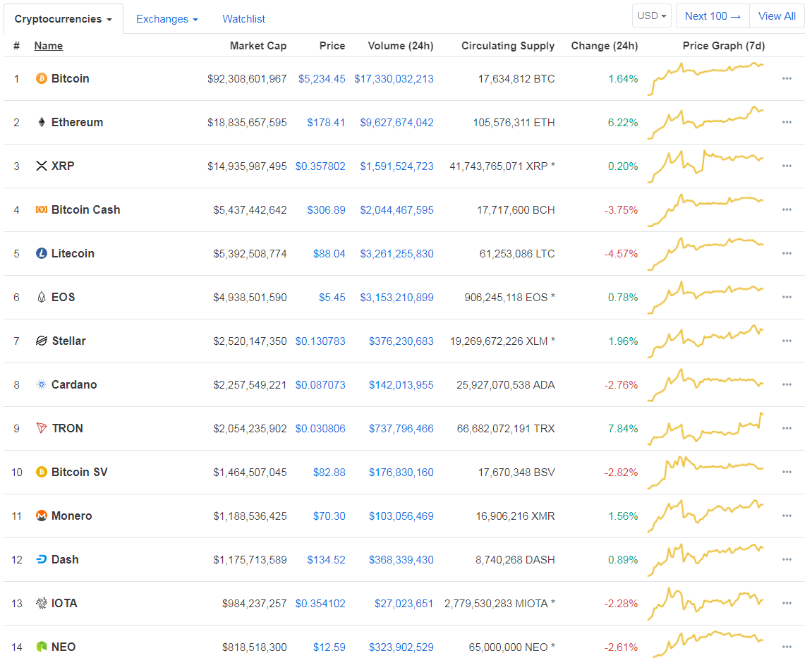
Task: Open the three-dot menu for XRP row
Action: pos(787,166)
